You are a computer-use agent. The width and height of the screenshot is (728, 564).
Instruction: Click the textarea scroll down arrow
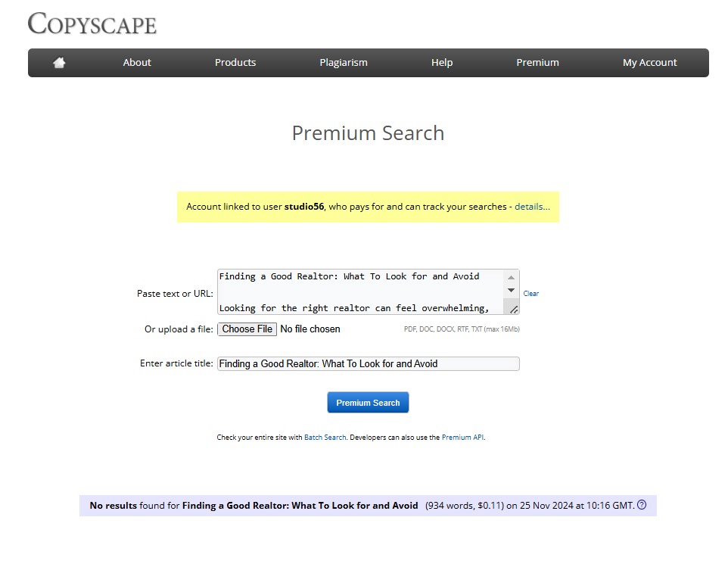pos(511,291)
